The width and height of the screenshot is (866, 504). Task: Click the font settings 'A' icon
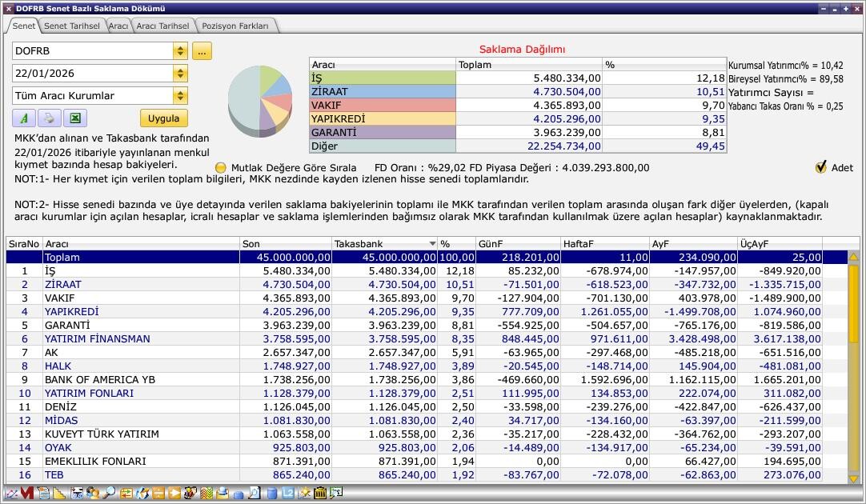click(x=24, y=118)
